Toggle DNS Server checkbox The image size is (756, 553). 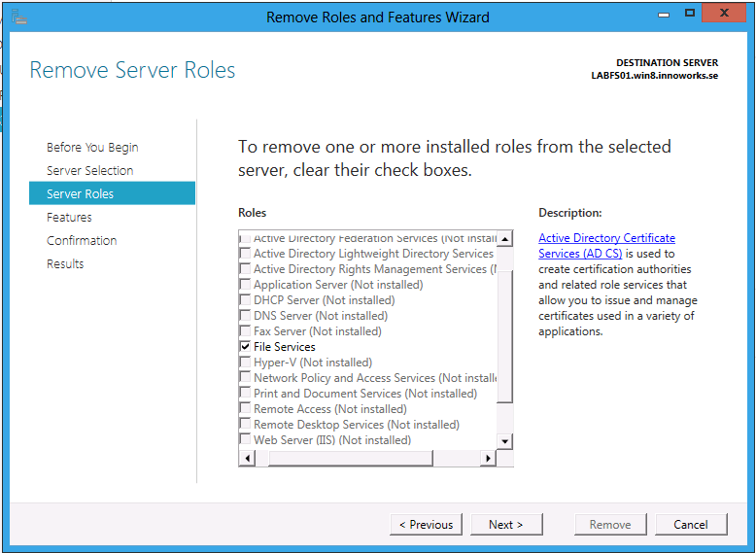[x=245, y=315]
